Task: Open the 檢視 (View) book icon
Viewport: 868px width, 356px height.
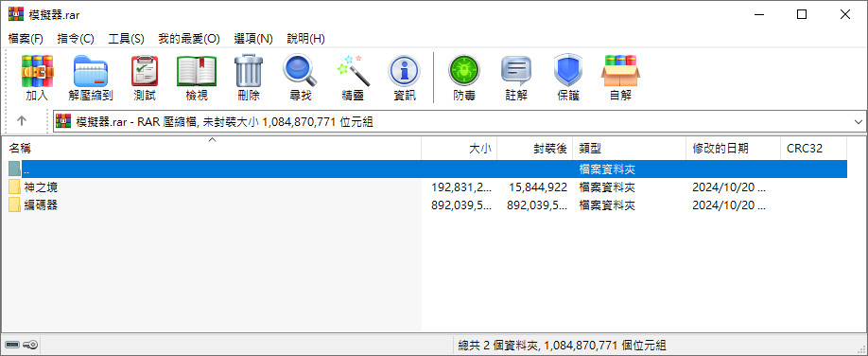Action: [197, 71]
